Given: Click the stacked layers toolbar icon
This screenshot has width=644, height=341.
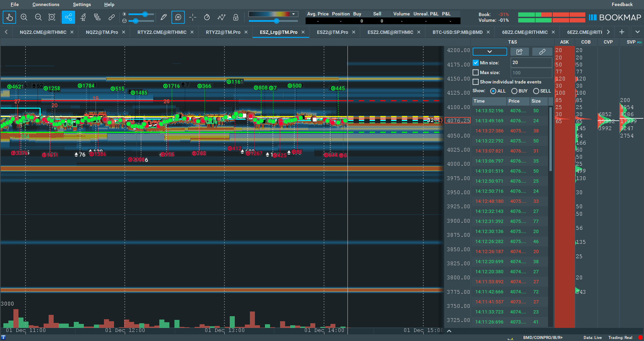Looking at the screenshot, I should [97, 17].
